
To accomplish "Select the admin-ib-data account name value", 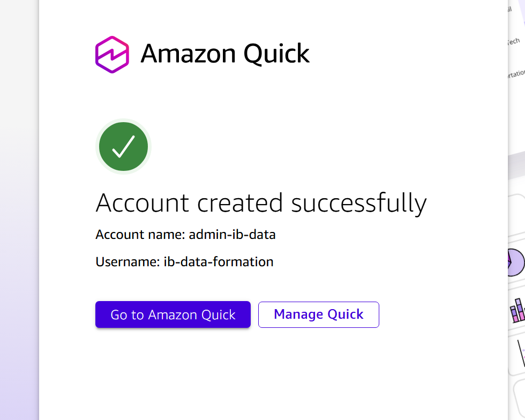I will [232, 235].
